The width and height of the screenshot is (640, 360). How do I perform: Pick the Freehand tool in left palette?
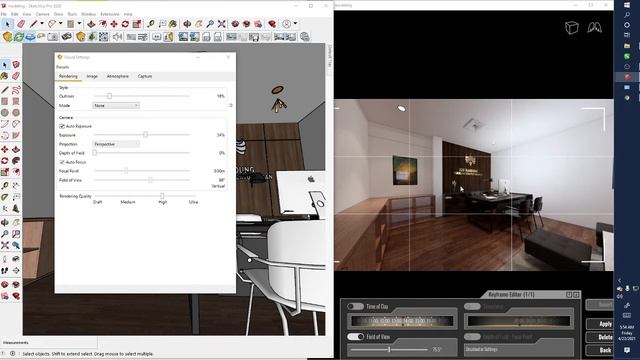16,90
